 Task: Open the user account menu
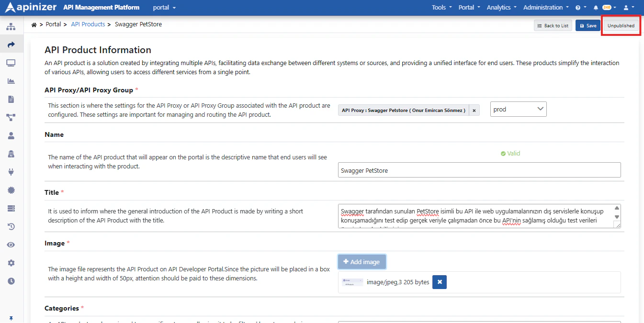[x=629, y=8]
